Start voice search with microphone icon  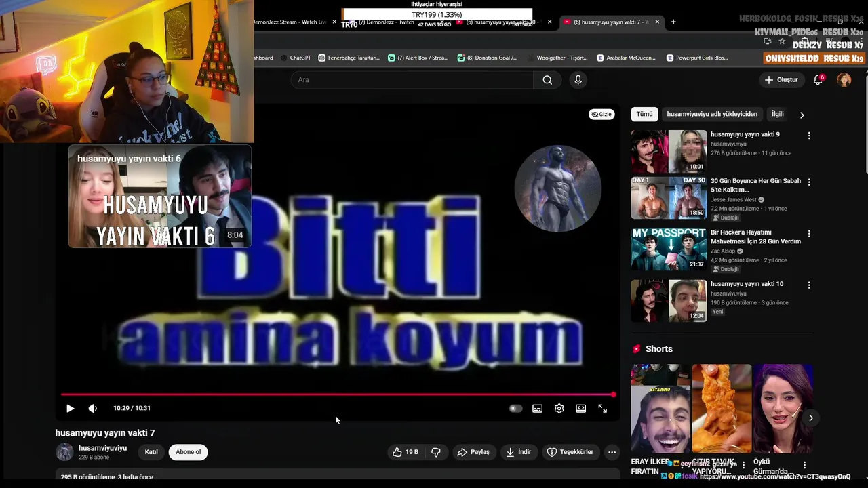578,80
